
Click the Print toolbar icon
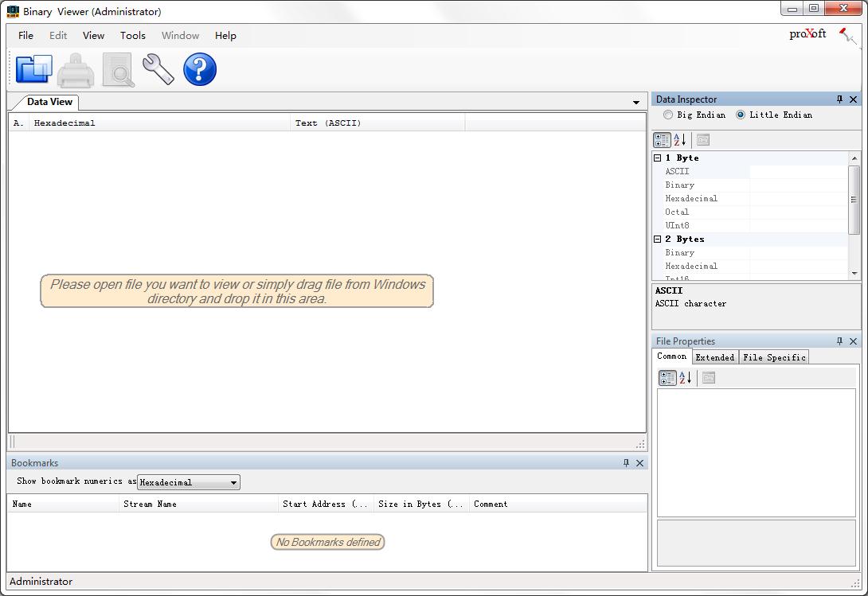click(76, 69)
